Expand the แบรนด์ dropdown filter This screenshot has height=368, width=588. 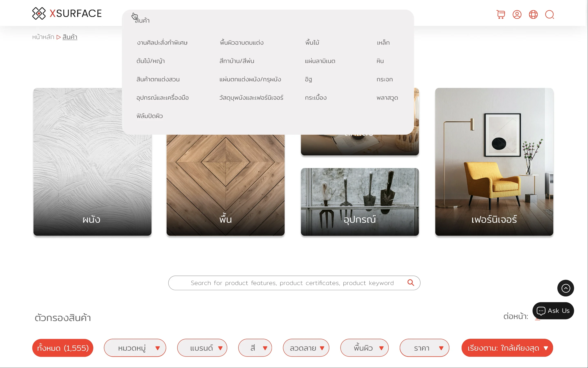click(202, 348)
